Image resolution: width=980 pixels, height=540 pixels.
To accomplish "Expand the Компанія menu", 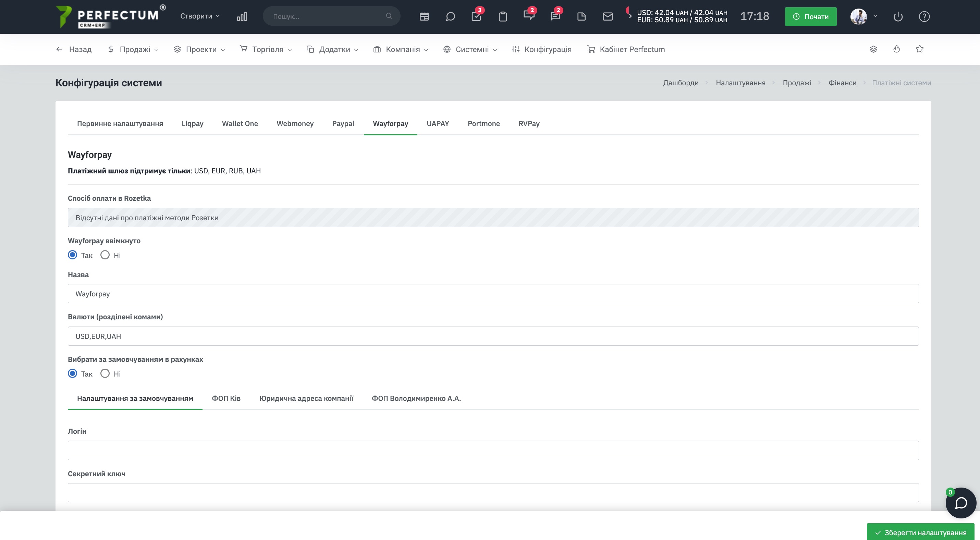I will [x=401, y=49].
